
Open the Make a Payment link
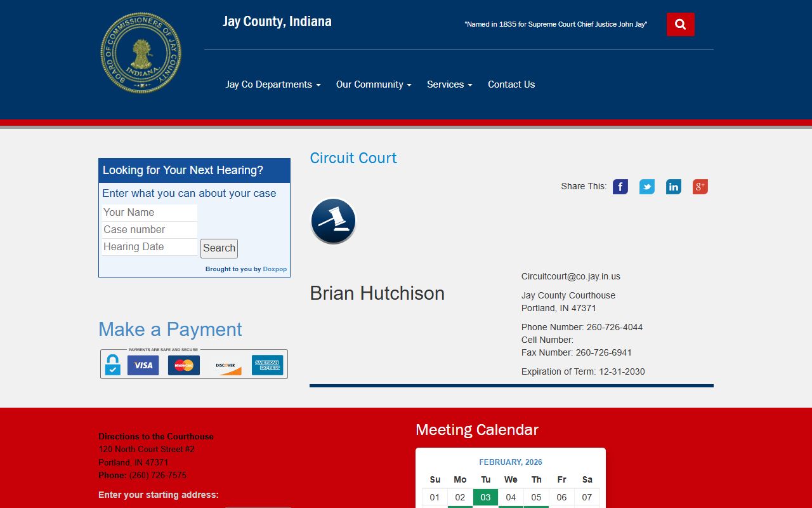point(170,330)
